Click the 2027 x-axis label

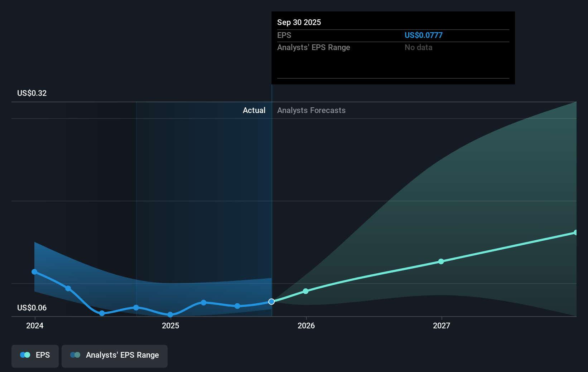[x=442, y=325]
